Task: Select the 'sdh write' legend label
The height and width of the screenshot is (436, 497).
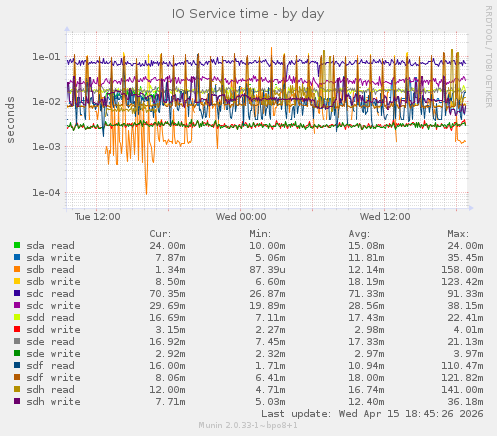Action: 53,402
